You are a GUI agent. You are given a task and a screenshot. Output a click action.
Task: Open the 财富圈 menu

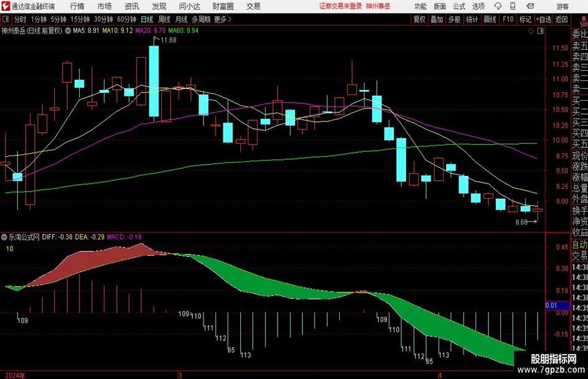point(223,6)
